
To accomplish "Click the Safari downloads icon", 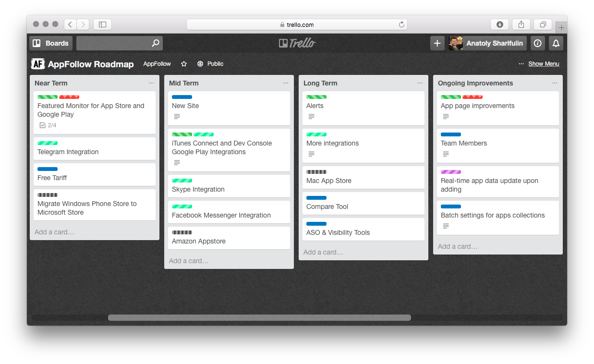I will coord(499,24).
